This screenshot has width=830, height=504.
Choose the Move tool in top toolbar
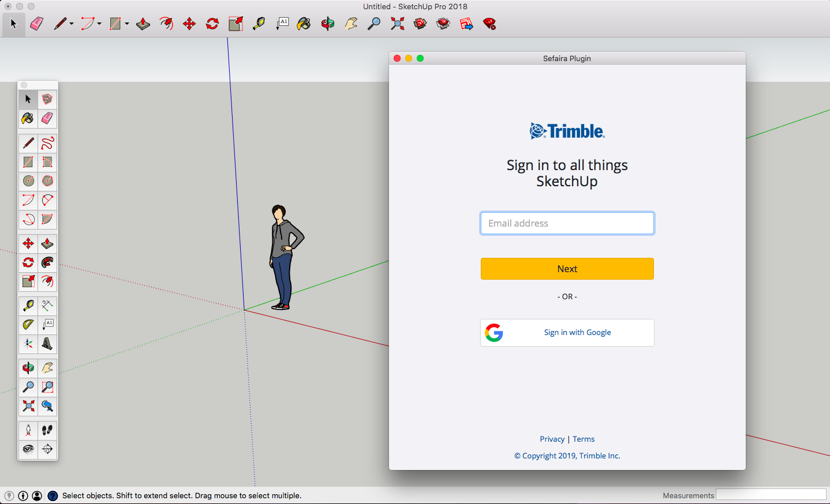point(189,24)
